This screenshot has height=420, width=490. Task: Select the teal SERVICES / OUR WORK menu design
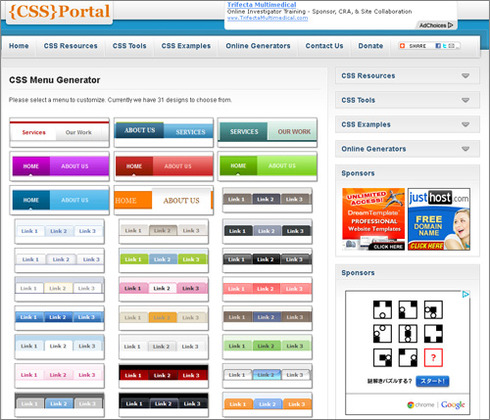tap(267, 132)
